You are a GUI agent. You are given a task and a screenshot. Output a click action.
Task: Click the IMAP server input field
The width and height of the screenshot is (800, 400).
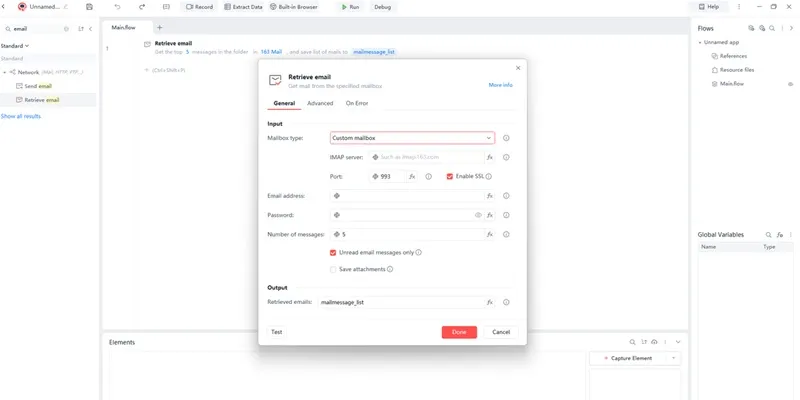tap(427, 157)
